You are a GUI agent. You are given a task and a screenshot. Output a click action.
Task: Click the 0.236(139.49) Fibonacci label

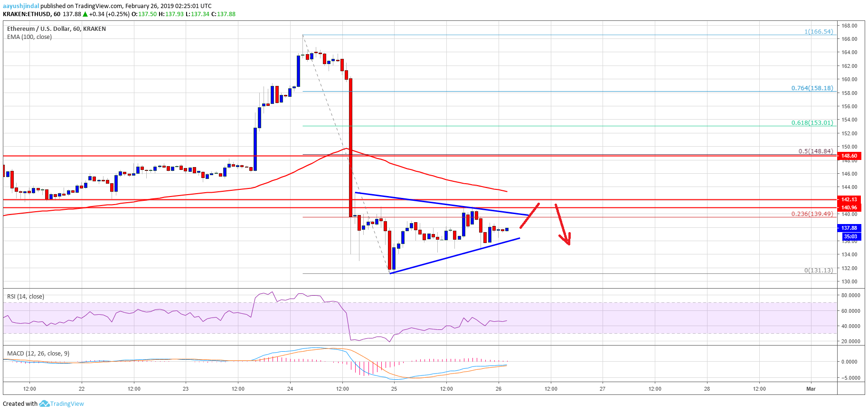pos(812,214)
